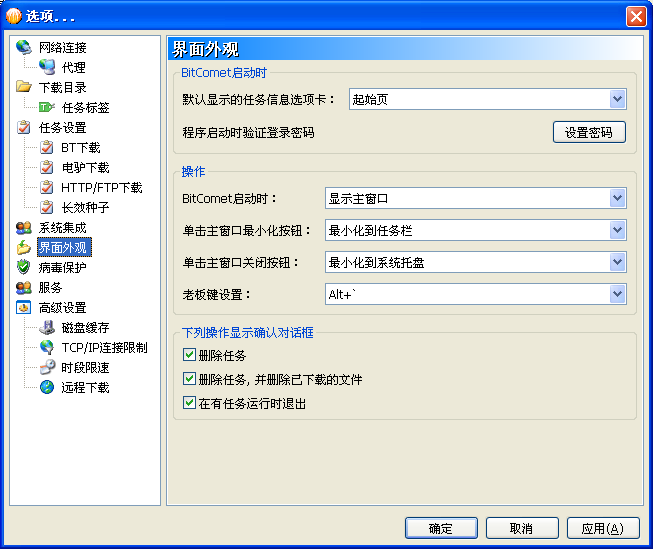Click the 下列操作显示确认对话框 group title

[x=247, y=332]
